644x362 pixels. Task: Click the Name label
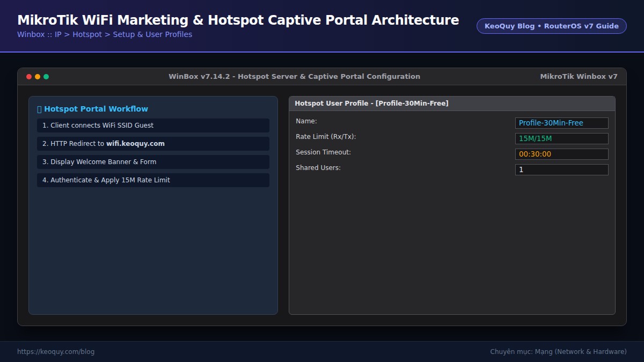(x=306, y=121)
